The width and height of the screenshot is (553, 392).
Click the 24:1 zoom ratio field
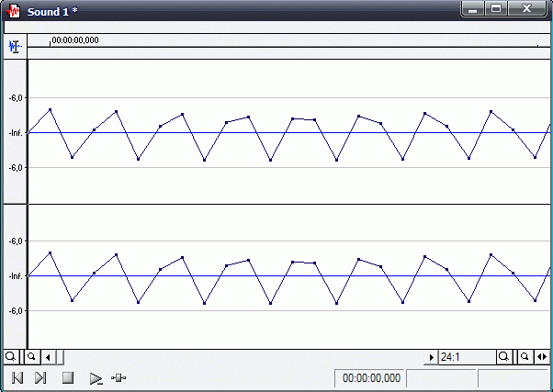pyautogui.click(x=466, y=356)
